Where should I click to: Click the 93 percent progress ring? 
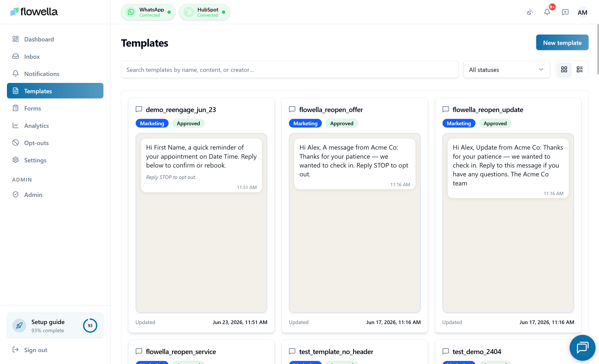coord(90,325)
